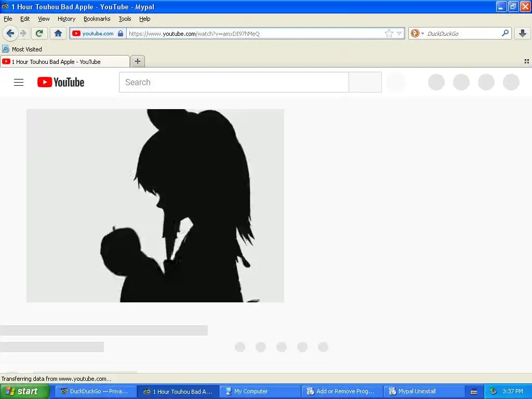Go to the Home page button

(x=58, y=33)
